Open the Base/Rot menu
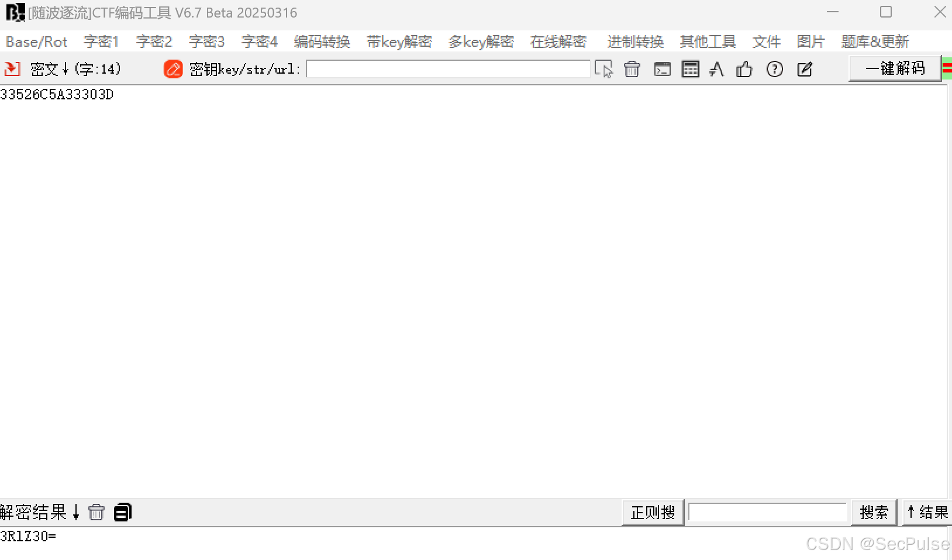The height and width of the screenshot is (560, 952). (36, 42)
